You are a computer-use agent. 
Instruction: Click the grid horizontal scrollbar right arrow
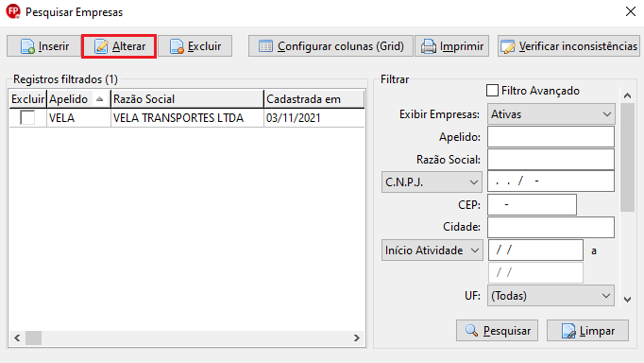click(357, 337)
